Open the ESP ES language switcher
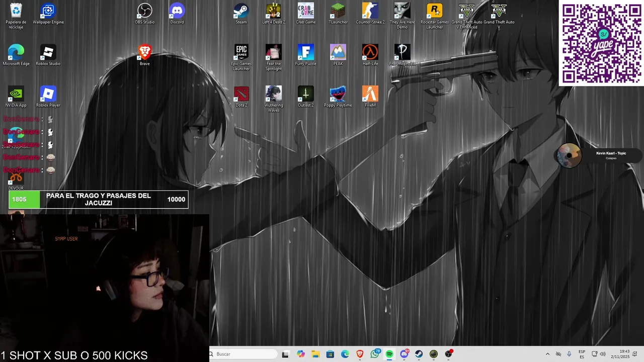The width and height of the screenshot is (644, 362). (x=582, y=354)
